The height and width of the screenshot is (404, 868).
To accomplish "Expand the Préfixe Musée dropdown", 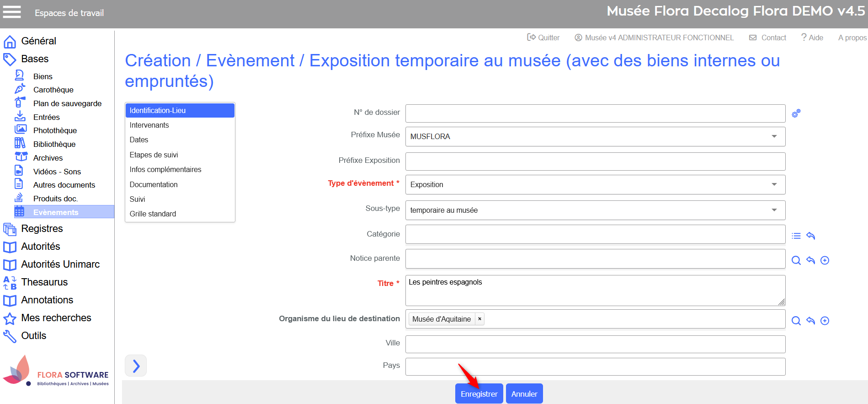I will (x=774, y=136).
